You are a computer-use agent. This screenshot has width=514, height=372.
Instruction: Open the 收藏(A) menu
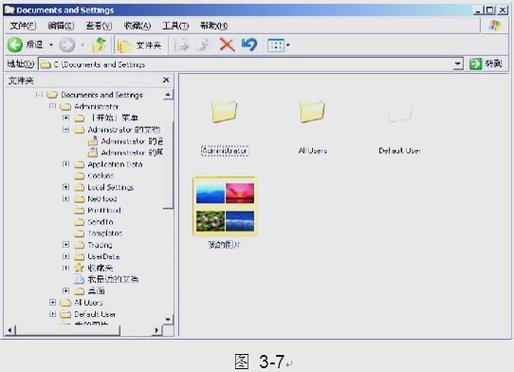pos(137,26)
